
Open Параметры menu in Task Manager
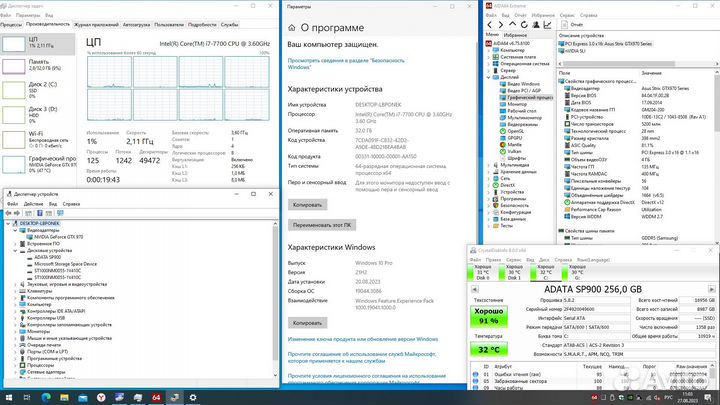point(28,15)
